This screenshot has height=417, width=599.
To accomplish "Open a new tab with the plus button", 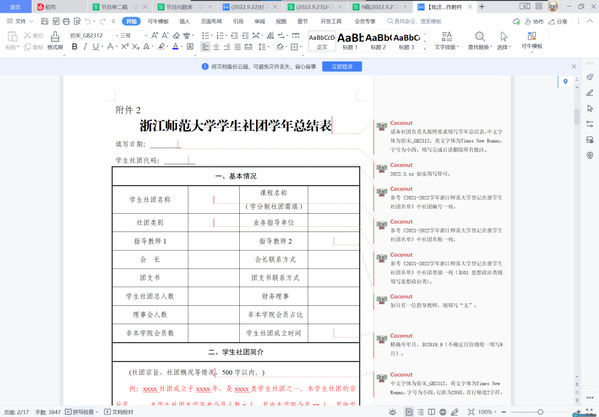I will 482,6.
